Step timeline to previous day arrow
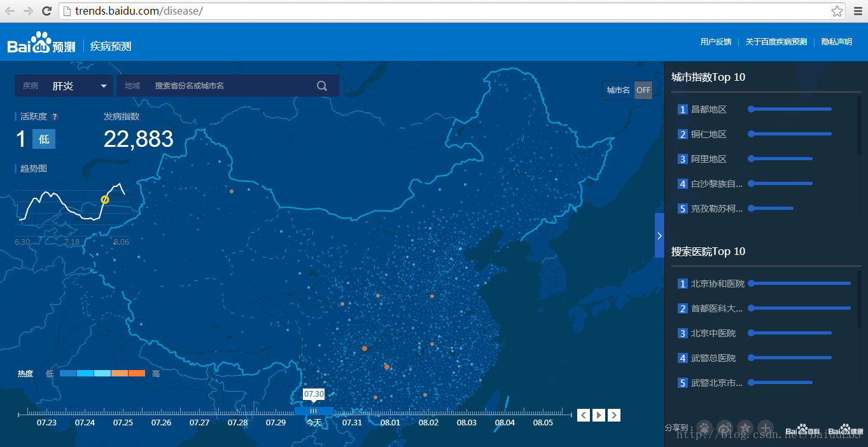 [584, 415]
